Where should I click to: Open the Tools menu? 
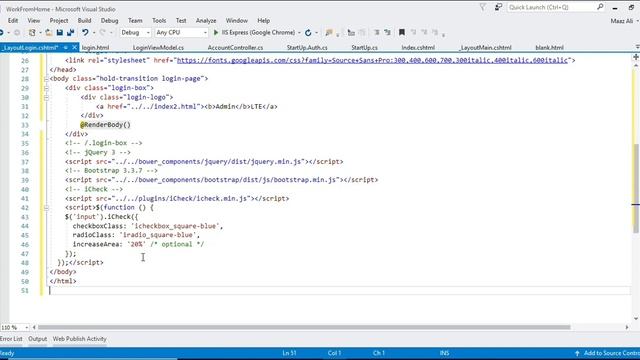point(159,21)
